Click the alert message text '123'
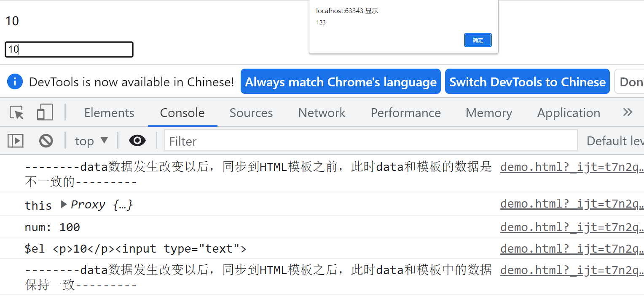The image size is (644, 296). point(321,22)
